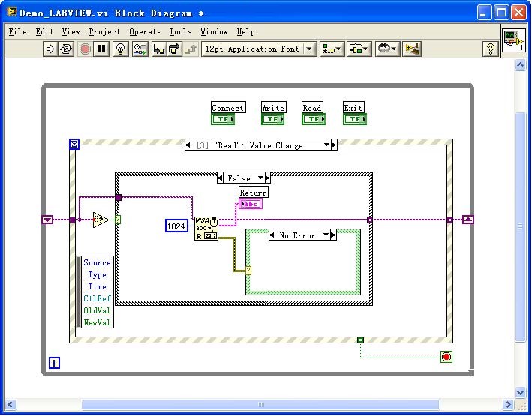Click the OldVal event data node
This screenshot has height=416, width=532.
[97, 310]
